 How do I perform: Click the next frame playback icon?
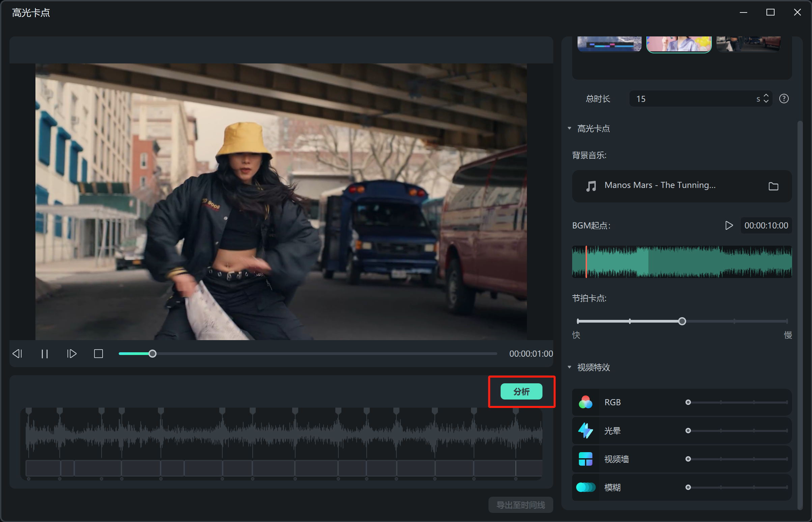[x=72, y=354]
